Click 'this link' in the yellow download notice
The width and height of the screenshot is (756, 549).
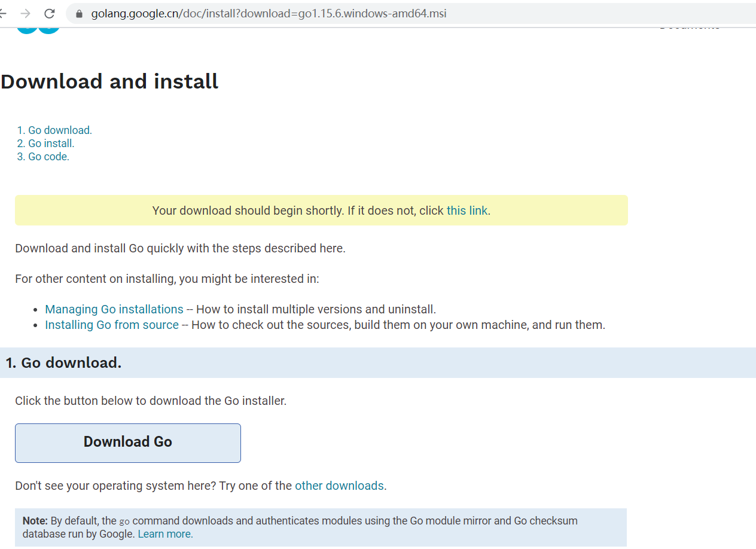pyautogui.click(x=467, y=211)
